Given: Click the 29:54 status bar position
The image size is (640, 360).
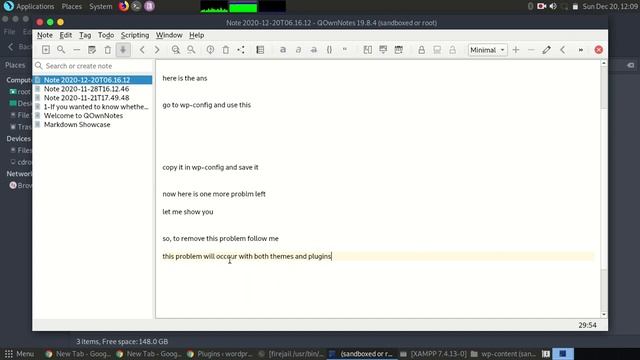Looking at the screenshot, I should pyautogui.click(x=587, y=325).
